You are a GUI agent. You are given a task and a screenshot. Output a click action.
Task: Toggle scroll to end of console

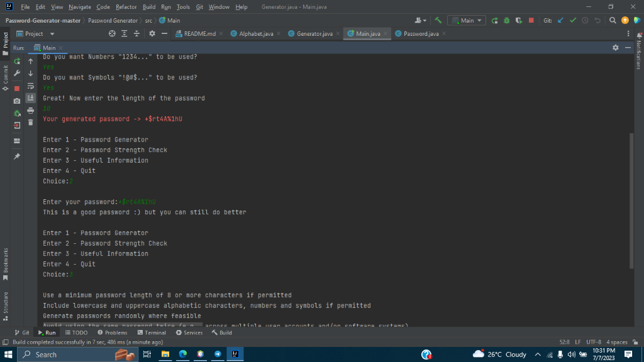pos(30,97)
